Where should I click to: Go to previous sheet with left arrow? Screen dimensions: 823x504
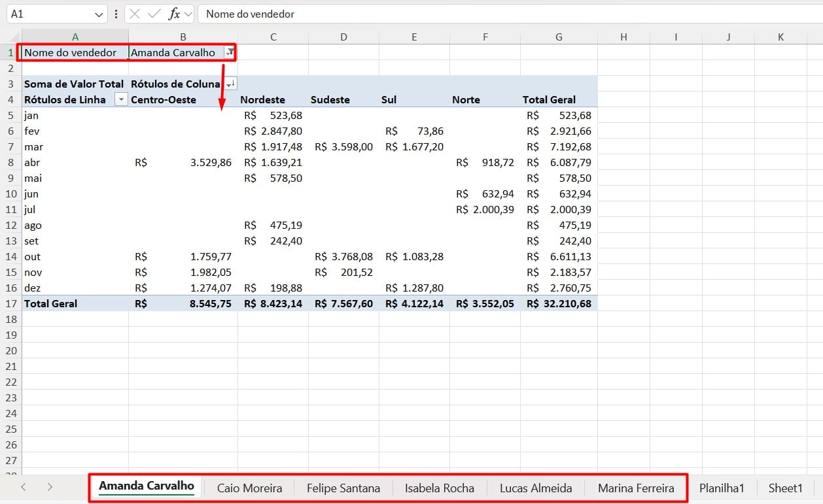[24, 487]
